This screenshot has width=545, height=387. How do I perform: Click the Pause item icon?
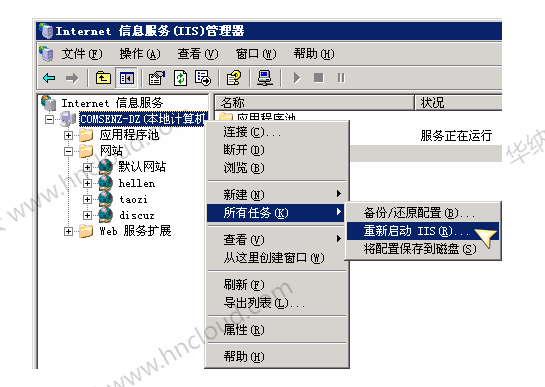click(341, 78)
